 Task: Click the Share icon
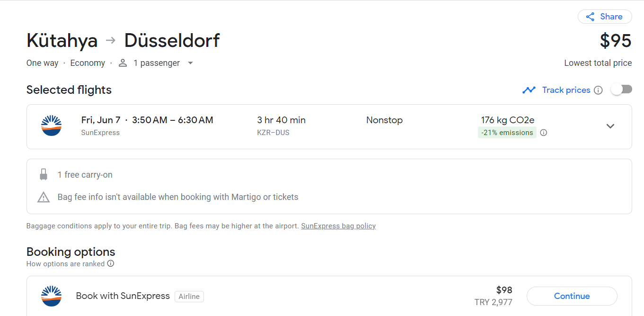pyautogui.click(x=590, y=17)
